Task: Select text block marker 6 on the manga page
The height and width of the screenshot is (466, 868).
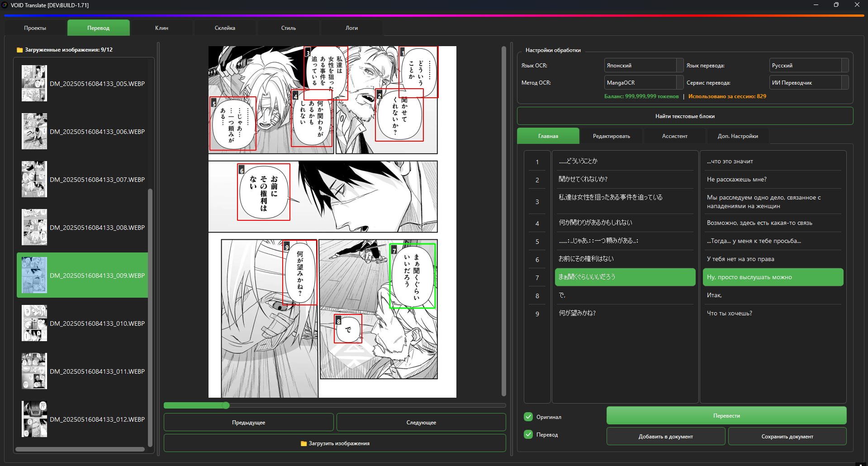Action: pyautogui.click(x=242, y=170)
